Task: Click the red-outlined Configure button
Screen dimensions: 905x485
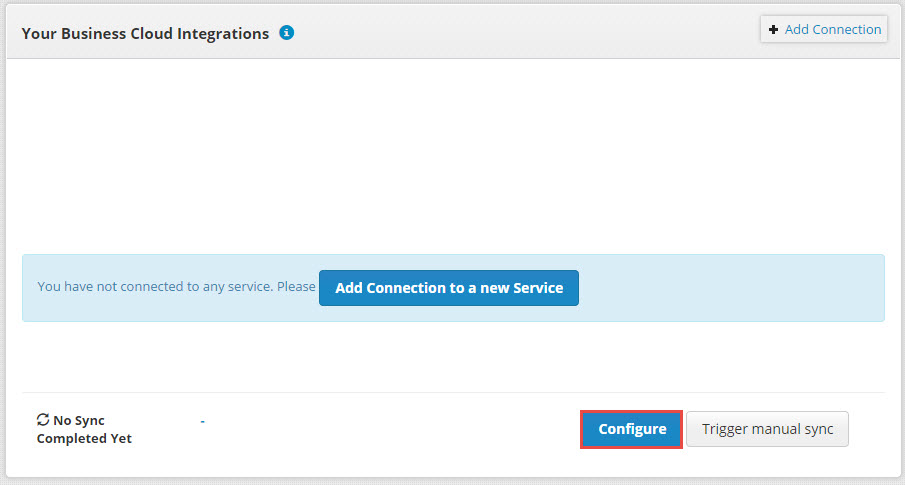Action: click(631, 429)
